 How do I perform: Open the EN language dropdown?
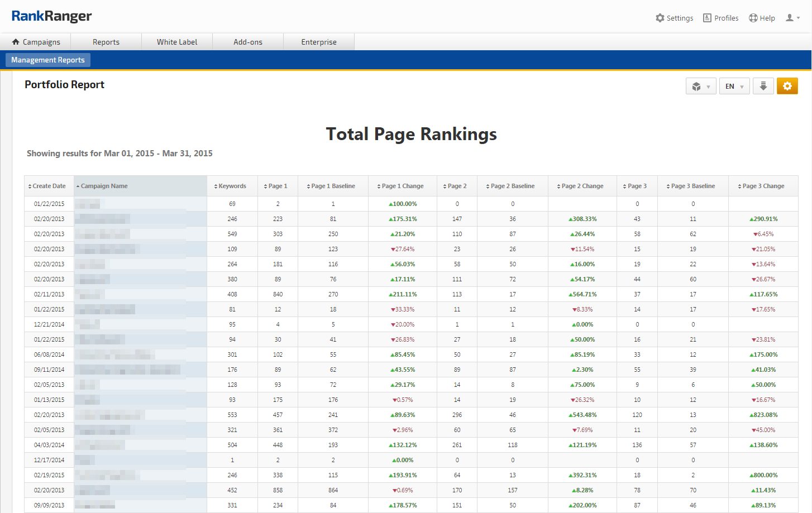coord(734,87)
